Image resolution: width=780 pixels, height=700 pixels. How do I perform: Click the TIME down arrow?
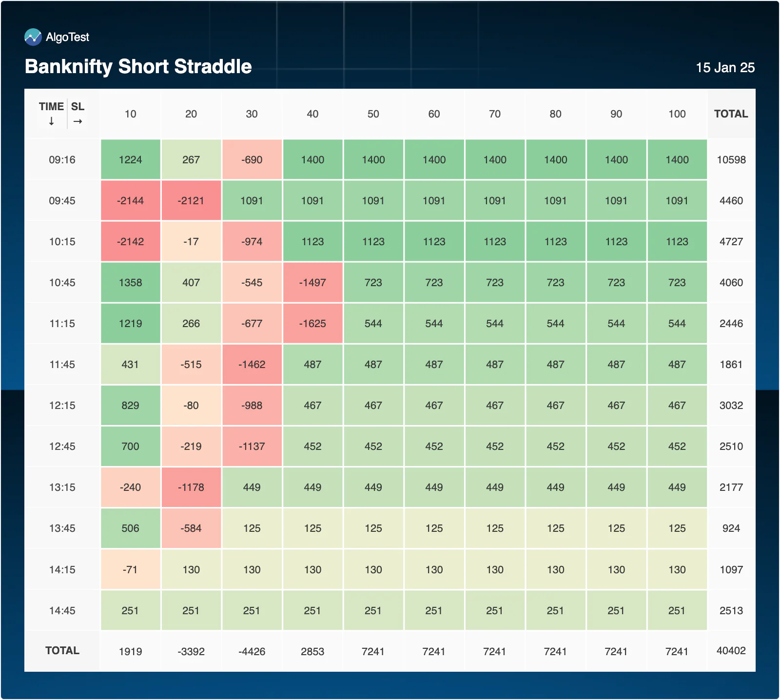point(51,121)
